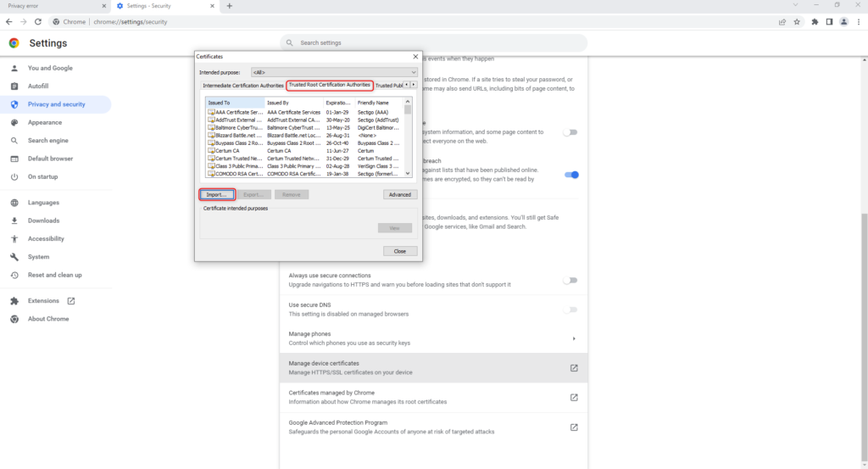
Task: Click the Share this page icon
Action: click(782, 21)
